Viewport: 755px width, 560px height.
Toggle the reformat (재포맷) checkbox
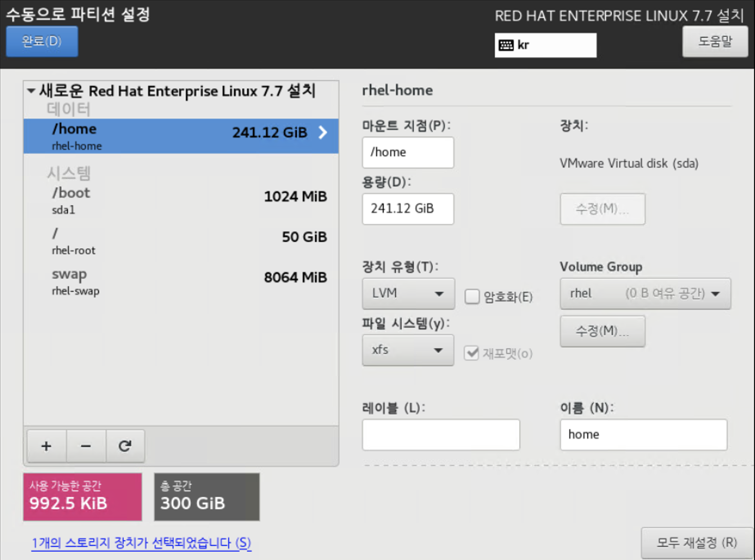(x=472, y=353)
